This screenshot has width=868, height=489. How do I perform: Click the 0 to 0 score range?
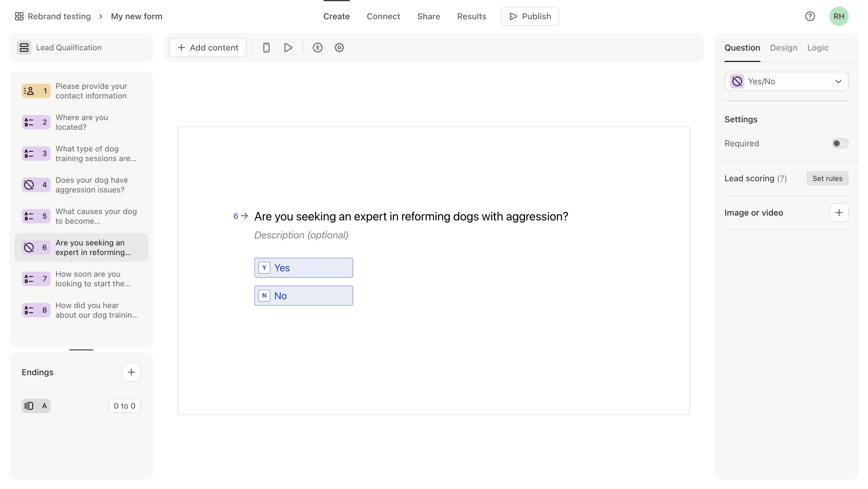point(125,406)
